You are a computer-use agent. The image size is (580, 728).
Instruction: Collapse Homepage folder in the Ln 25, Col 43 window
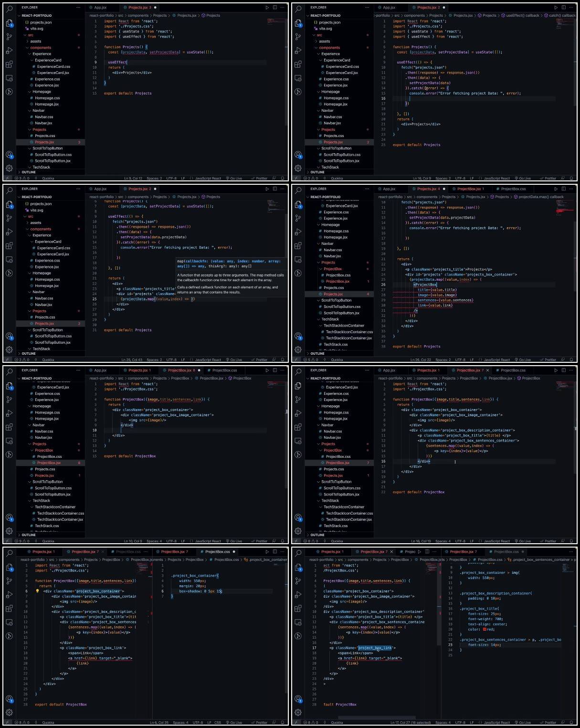(x=42, y=273)
